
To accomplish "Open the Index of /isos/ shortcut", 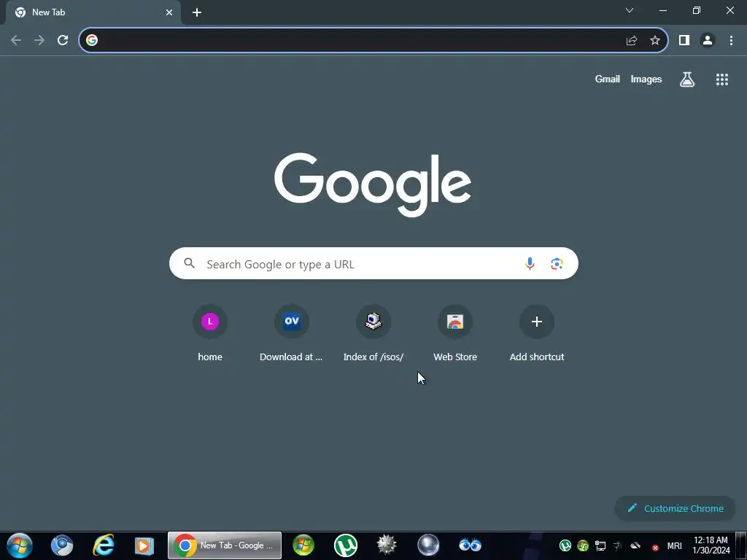I will [x=373, y=334].
